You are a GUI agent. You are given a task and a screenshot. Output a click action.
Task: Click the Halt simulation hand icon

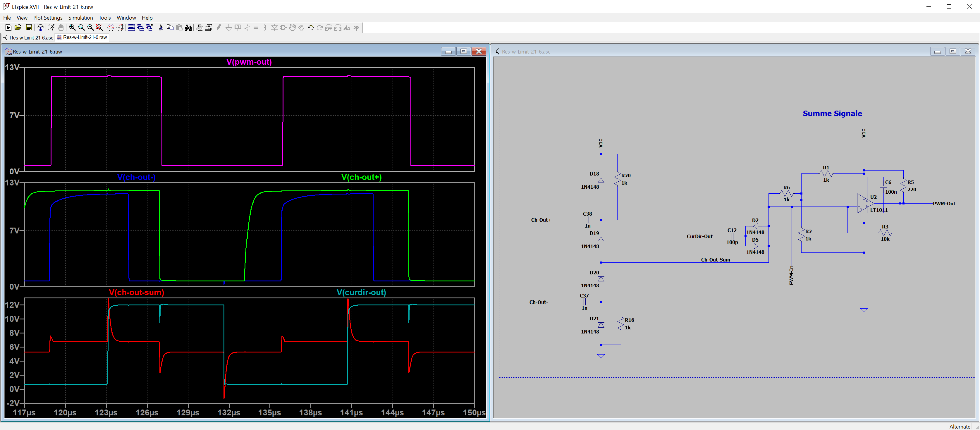(61, 27)
